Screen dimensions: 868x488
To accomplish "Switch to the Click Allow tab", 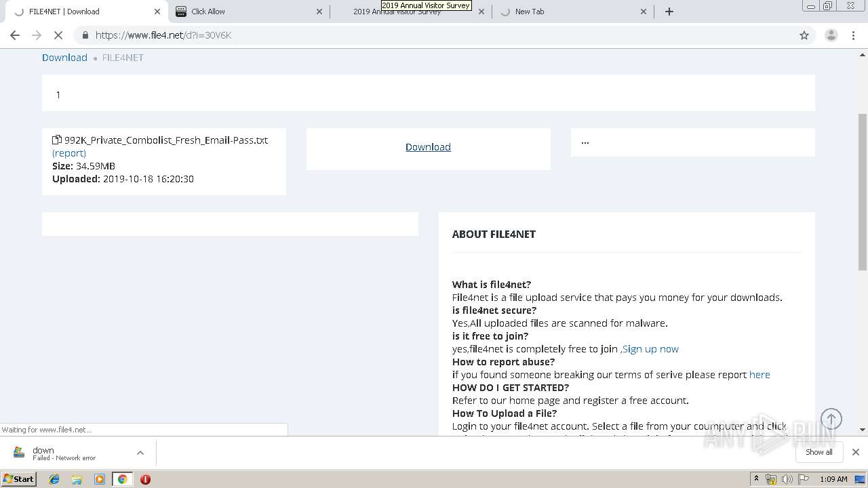I will point(248,12).
